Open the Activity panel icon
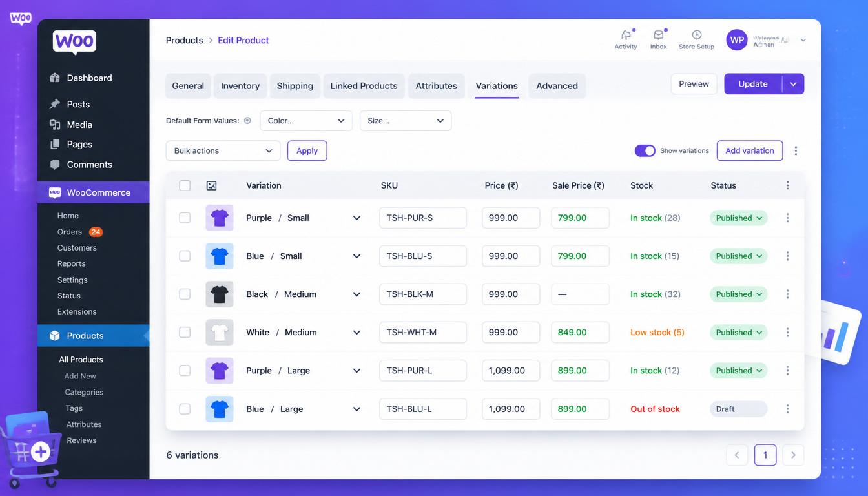 [626, 35]
